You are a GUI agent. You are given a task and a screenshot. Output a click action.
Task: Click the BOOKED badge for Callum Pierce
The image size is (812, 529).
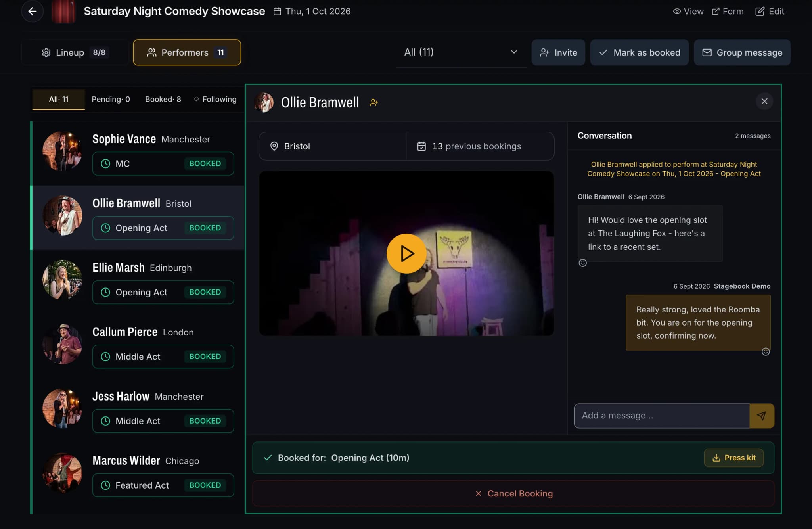[205, 356]
